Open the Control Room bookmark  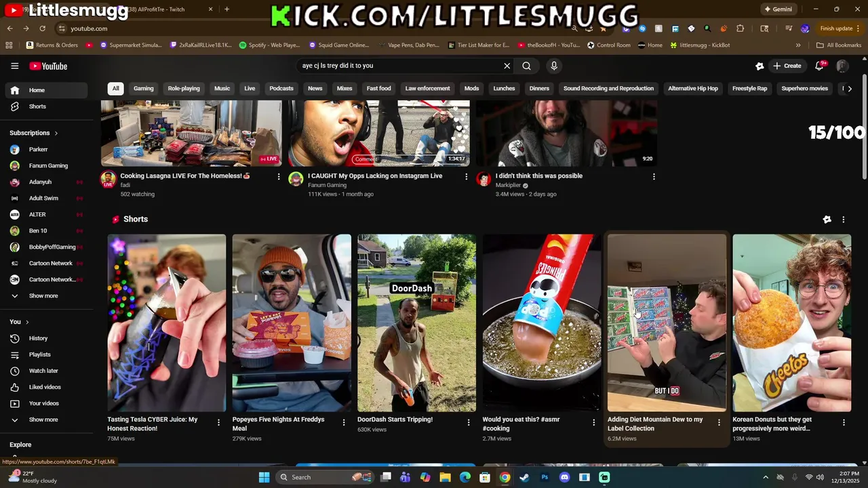[x=608, y=45]
